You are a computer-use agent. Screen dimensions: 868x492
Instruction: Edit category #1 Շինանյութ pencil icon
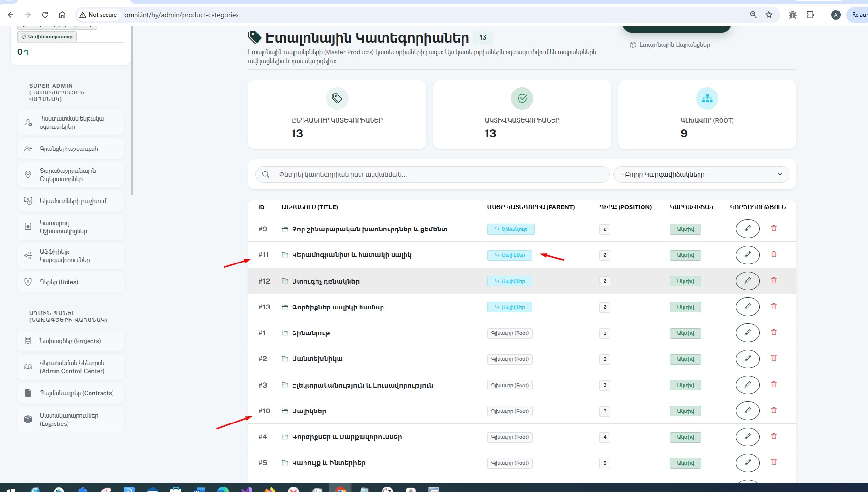747,332
